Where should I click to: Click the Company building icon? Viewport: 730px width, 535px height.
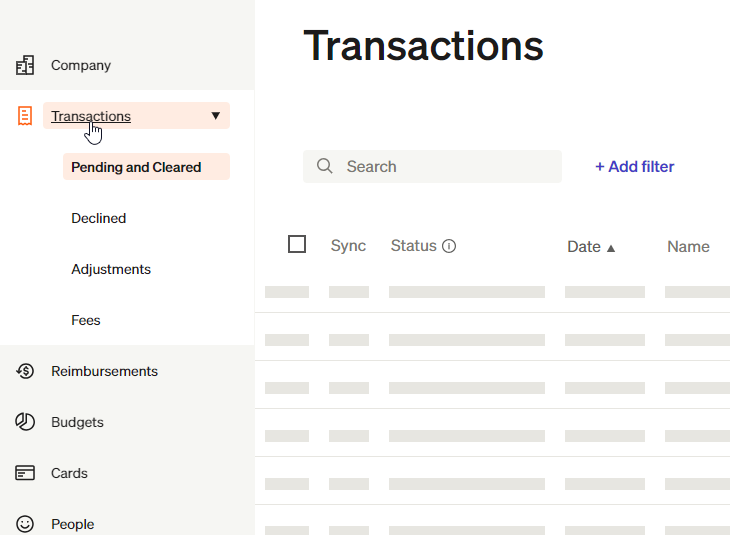point(25,66)
